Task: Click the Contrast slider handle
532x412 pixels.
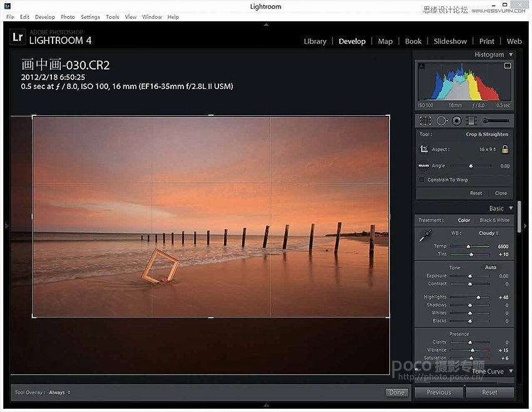Action: point(470,284)
